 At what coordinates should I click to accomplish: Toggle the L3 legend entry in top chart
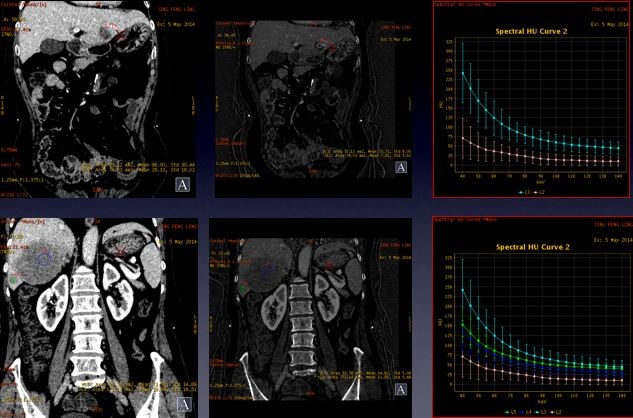(524, 191)
